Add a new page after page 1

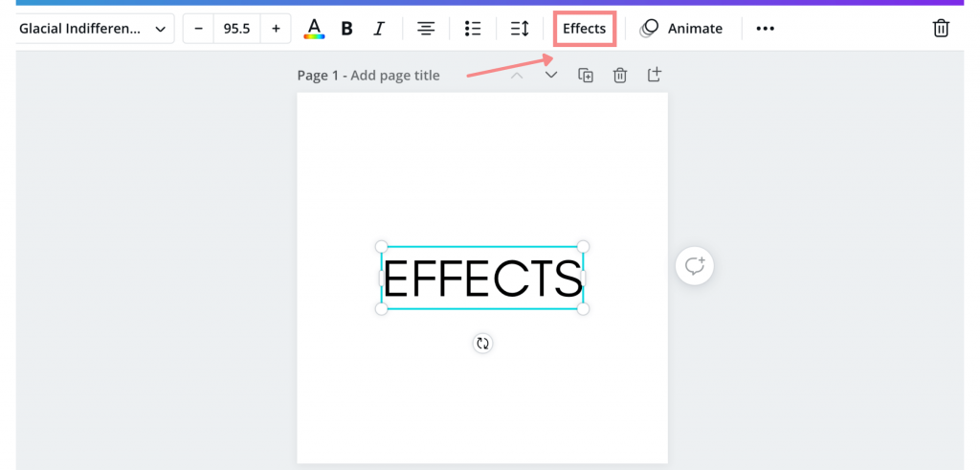(x=654, y=76)
